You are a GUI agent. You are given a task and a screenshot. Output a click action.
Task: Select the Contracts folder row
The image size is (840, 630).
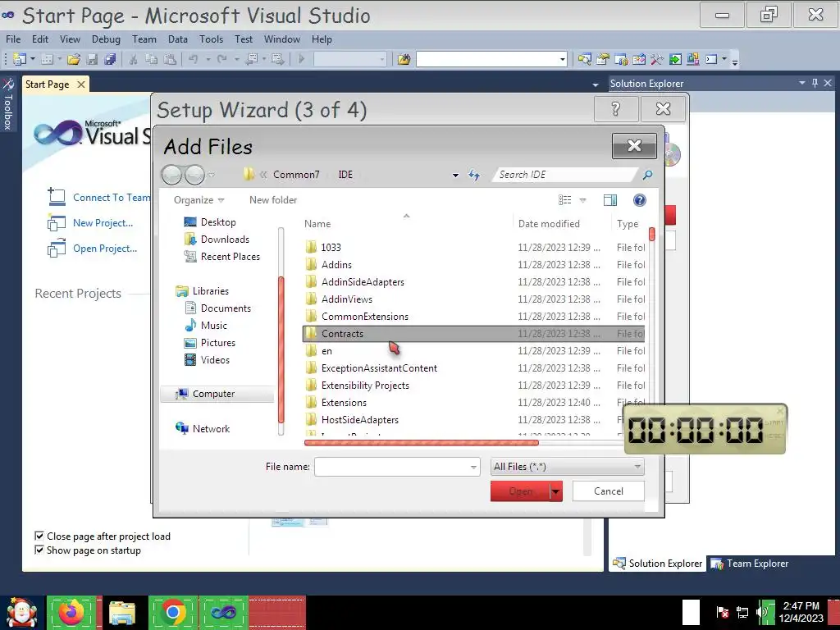(x=473, y=334)
